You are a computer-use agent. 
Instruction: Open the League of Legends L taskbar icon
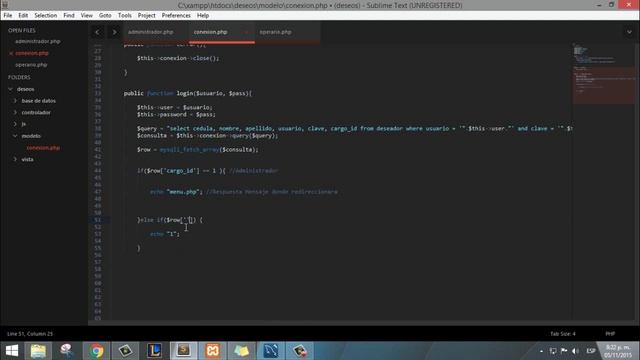click(154, 351)
